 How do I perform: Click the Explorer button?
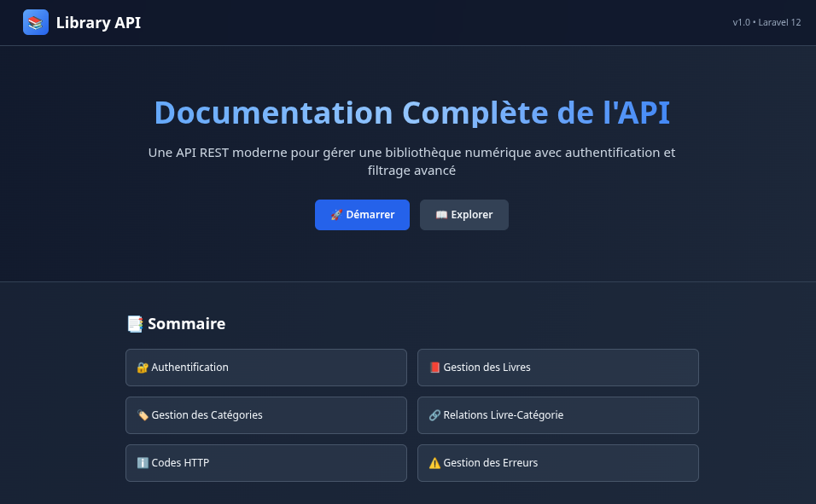(464, 215)
